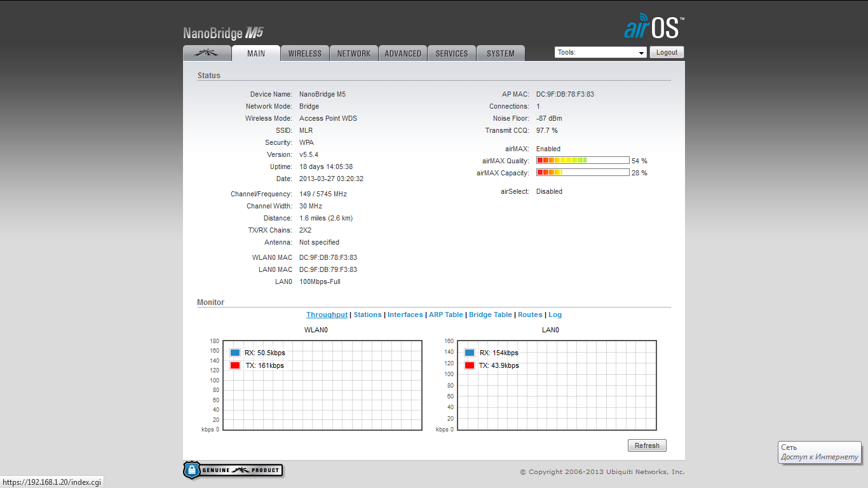Click the Connections count value 1
868x488 pixels.
point(538,106)
